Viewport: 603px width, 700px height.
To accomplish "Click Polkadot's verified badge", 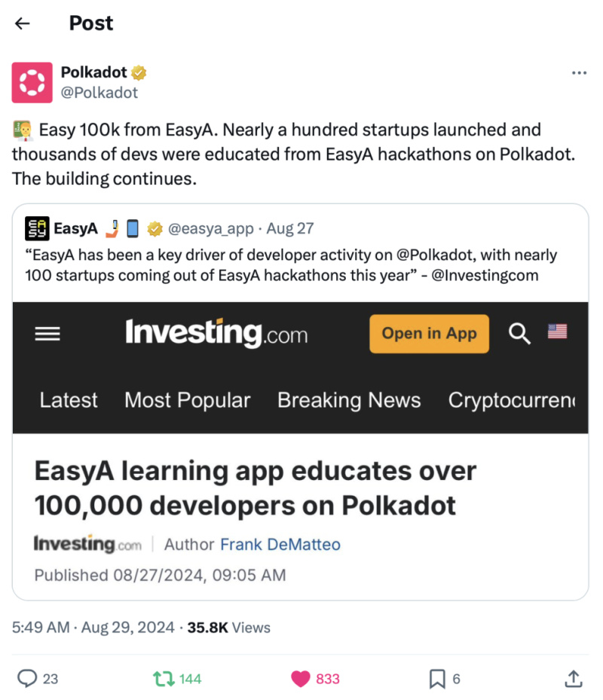I will point(138,72).
